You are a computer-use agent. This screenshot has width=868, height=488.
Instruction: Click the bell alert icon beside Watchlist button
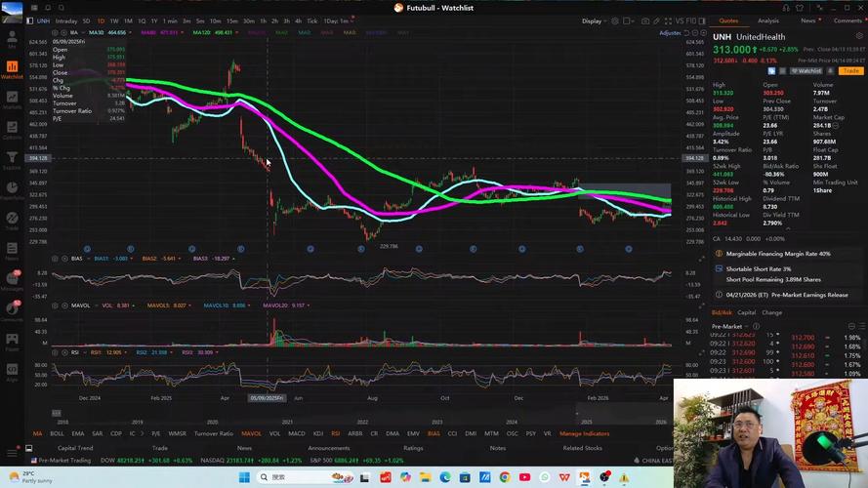(830, 71)
